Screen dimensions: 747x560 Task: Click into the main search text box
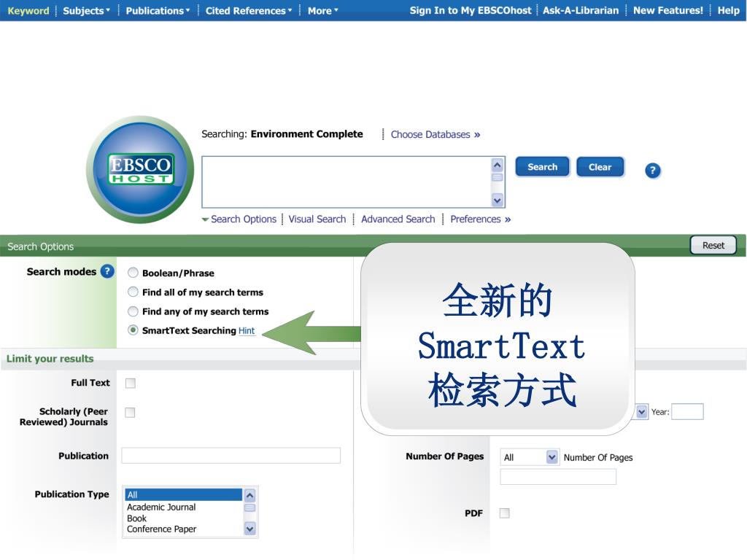click(x=347, y=182)
